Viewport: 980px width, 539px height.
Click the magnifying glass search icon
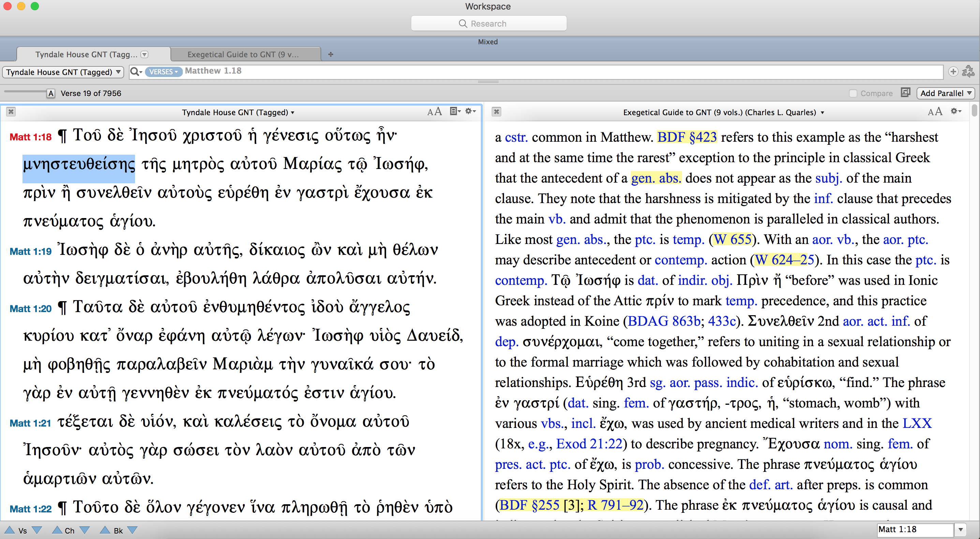pos(135,72)
